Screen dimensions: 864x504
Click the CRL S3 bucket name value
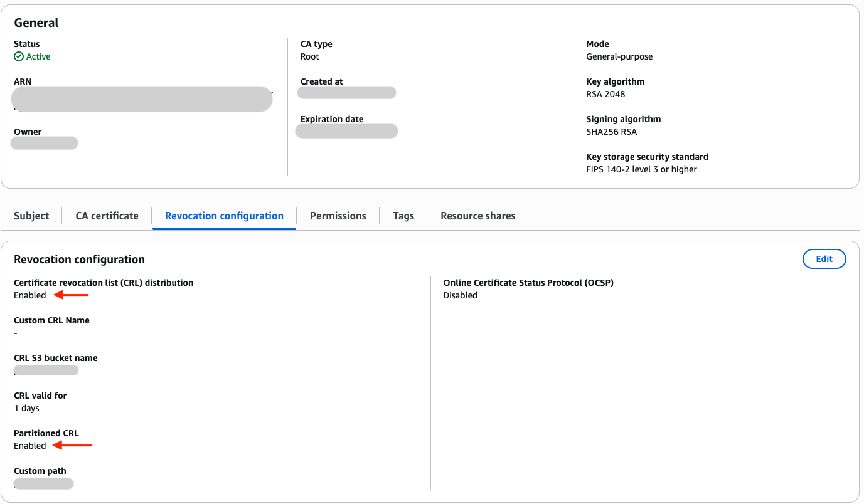click(x=46, y=370)
